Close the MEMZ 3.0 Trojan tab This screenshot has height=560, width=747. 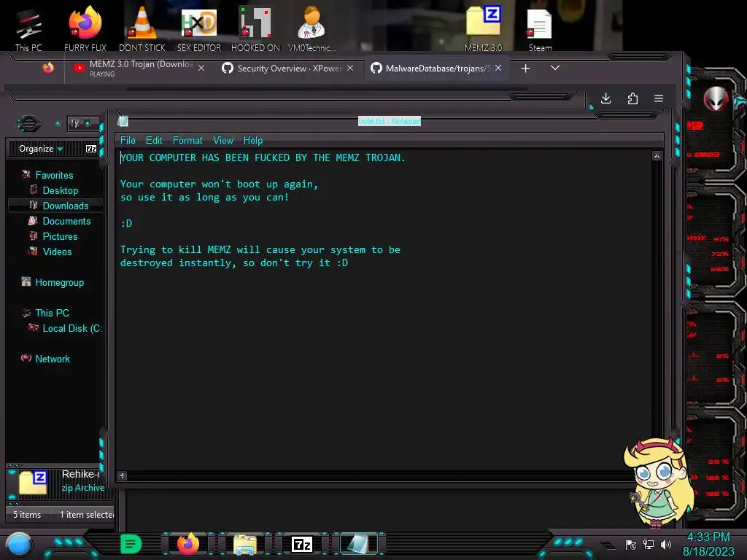(x=201, y=68)
